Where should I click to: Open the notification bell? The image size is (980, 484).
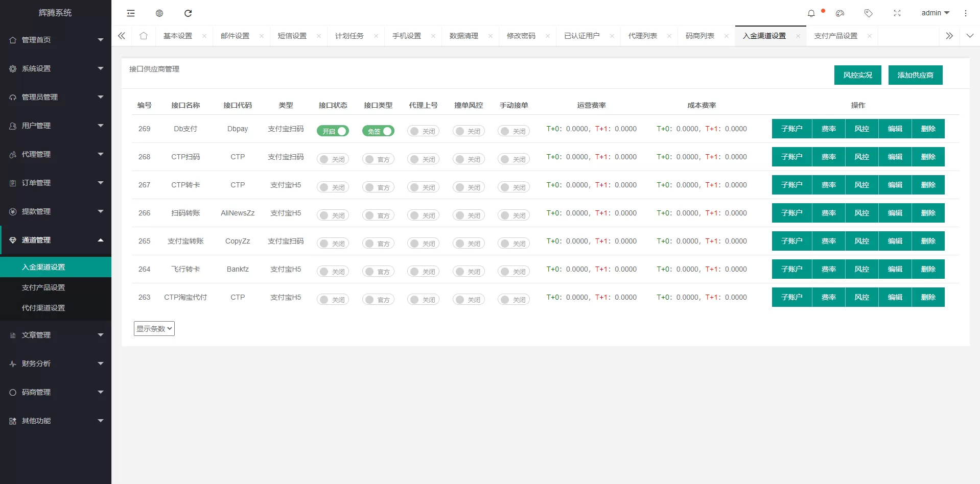(811, 13)
